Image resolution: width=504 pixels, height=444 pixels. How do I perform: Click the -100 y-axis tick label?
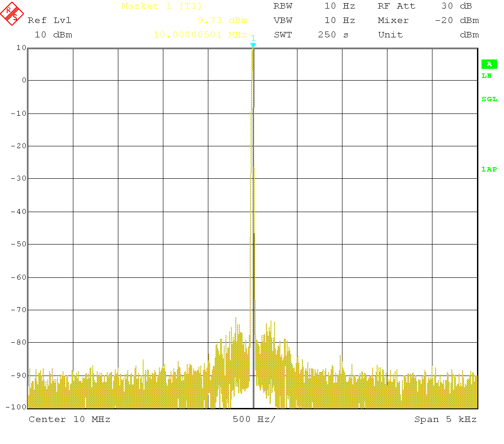tap(16, 407)
